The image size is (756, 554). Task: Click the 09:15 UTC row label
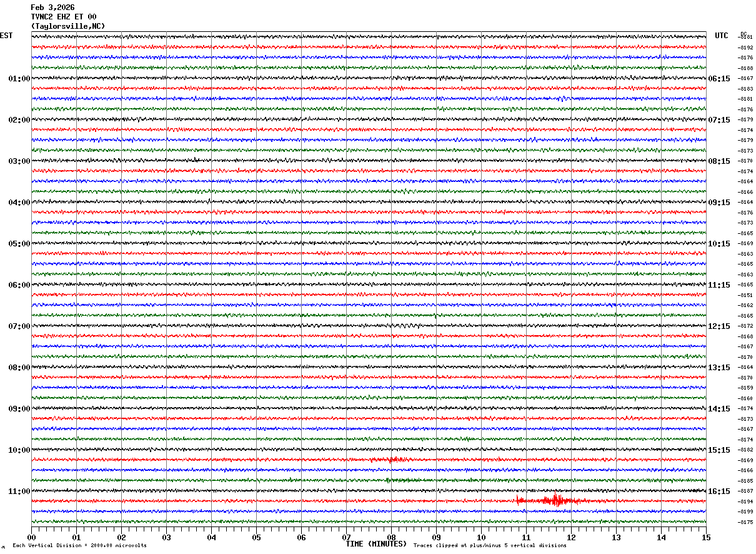[x=719, y=203]
